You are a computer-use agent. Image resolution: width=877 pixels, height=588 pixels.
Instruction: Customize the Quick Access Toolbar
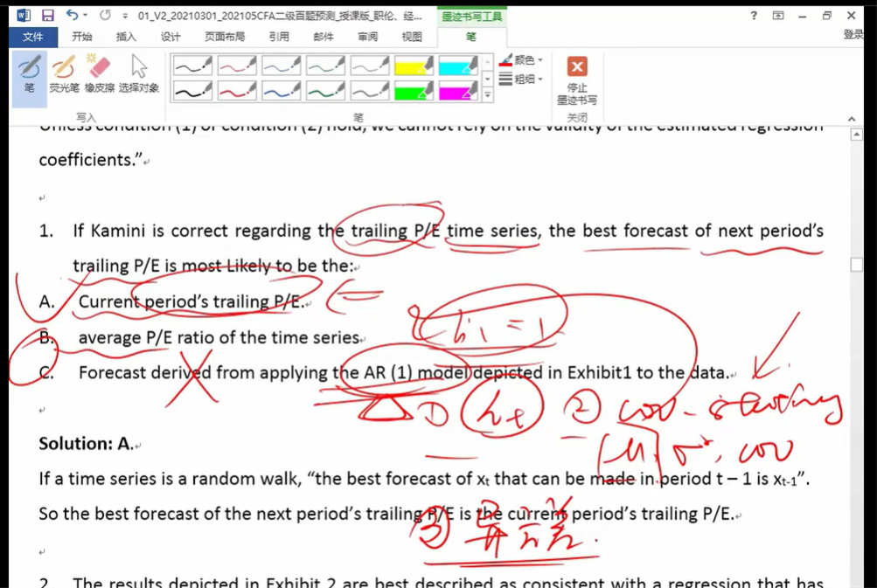pos(125,16)
